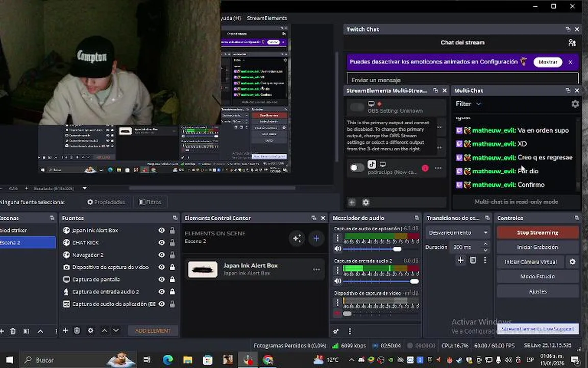Hide the Dispositivo de captura de video source
This screenshot has width=588, height=368.
pyautogui.click(x=162, y=267)
